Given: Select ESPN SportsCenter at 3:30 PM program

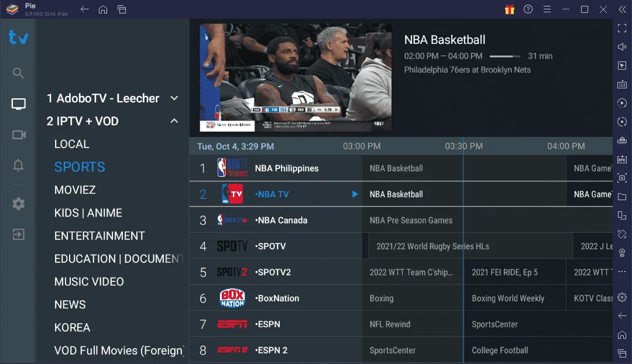Looking at the screenshot, I should click(x=538, y=324).
